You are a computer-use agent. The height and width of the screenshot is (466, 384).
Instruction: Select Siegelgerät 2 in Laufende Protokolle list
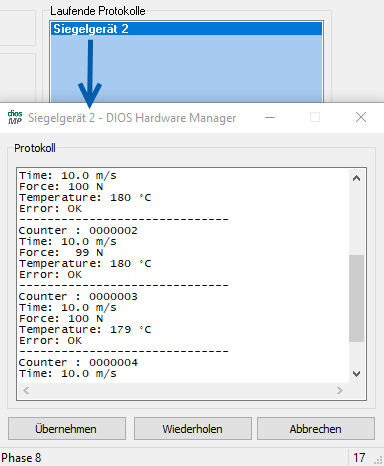(186, 29)
